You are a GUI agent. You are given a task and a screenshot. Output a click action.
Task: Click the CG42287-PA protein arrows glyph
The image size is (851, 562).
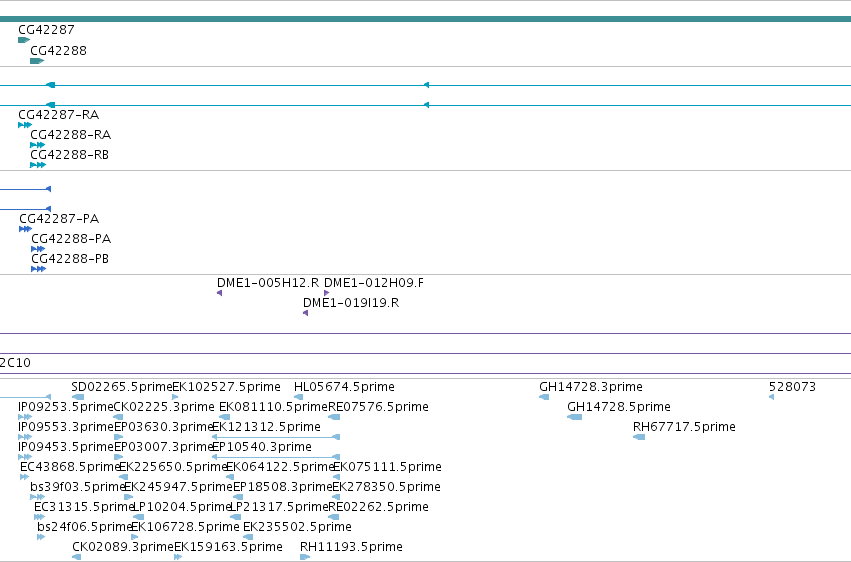coord(26,229)
